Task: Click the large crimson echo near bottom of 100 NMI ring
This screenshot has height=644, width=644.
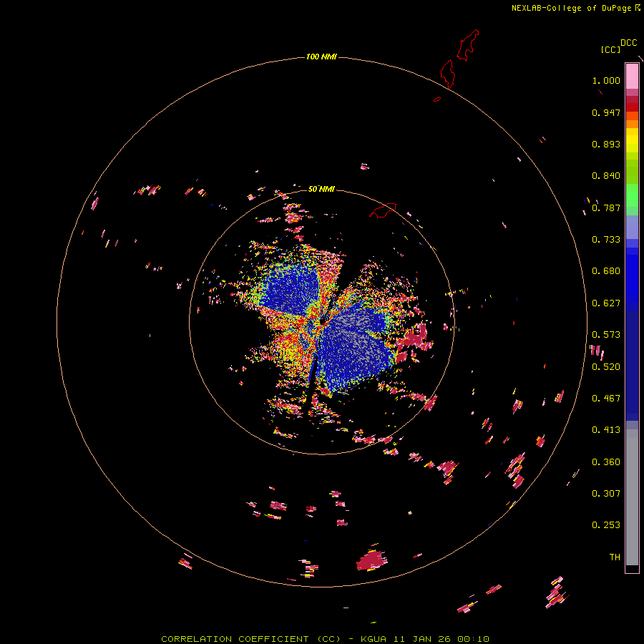Action: [371, 560]
